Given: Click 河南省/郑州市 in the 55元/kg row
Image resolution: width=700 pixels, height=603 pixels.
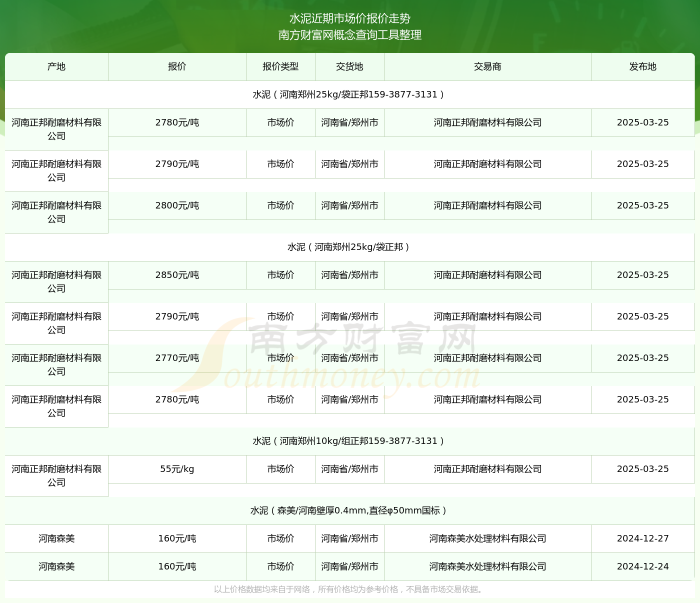Looking at the screenshot, I should click(349, 469).
